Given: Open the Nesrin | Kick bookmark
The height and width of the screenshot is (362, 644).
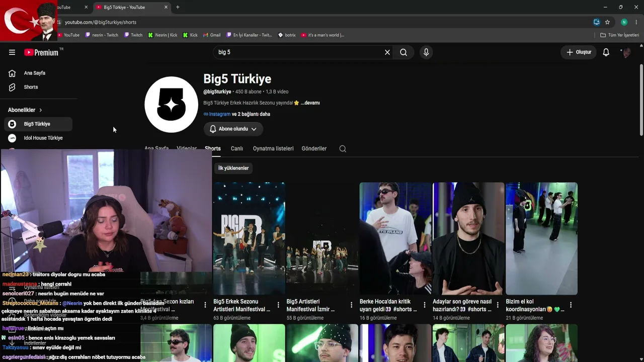Looking at the screenshot, I should click(x=163, y=35).
